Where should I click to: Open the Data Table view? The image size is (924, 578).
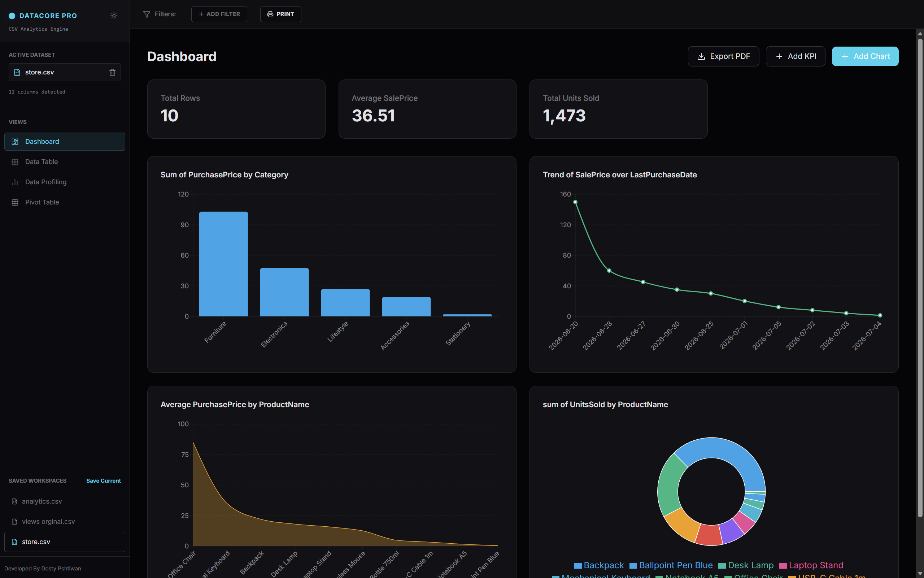point(65,162)
